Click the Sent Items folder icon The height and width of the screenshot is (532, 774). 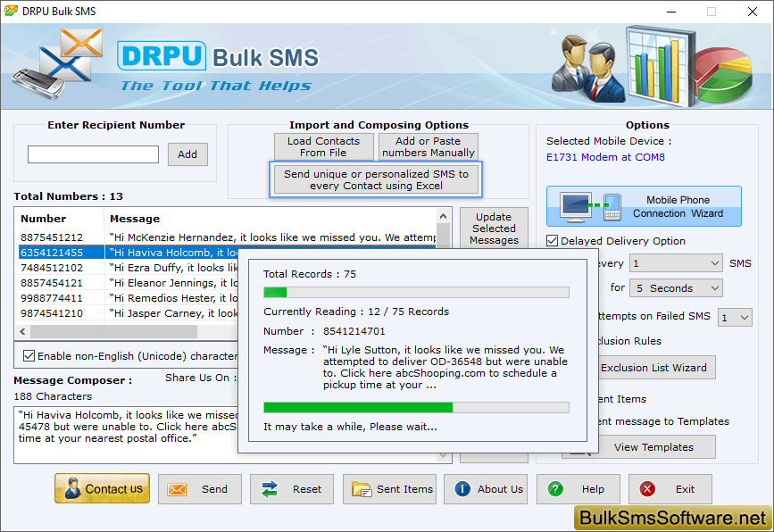[x=362, y=489]
